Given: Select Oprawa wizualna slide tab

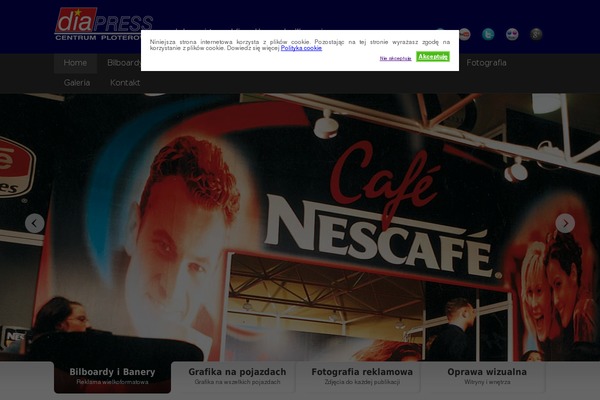Looking at the screenshot, I should (487, 377).
